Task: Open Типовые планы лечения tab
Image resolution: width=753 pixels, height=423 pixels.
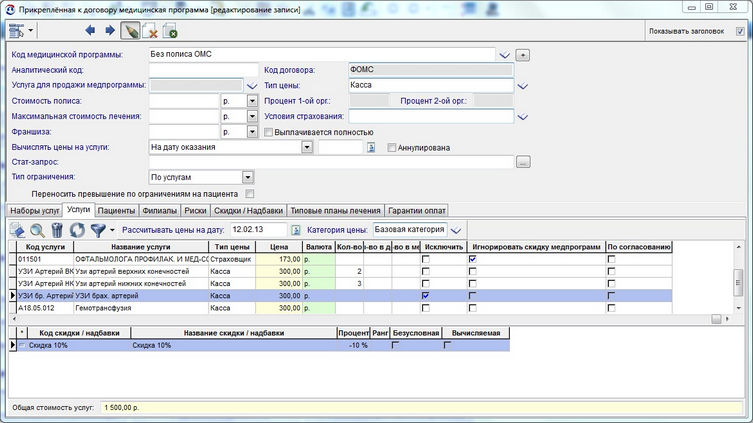Action: coord(335,211)
